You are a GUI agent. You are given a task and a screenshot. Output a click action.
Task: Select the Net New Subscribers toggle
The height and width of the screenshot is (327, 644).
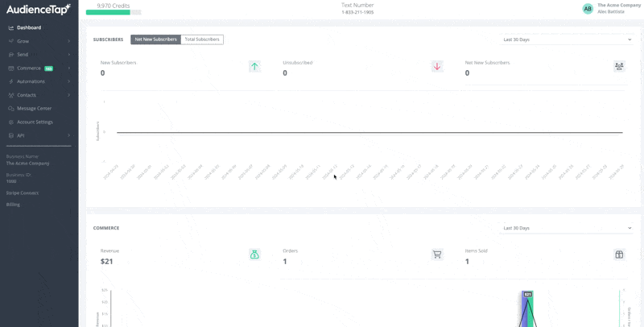[155, 39]
